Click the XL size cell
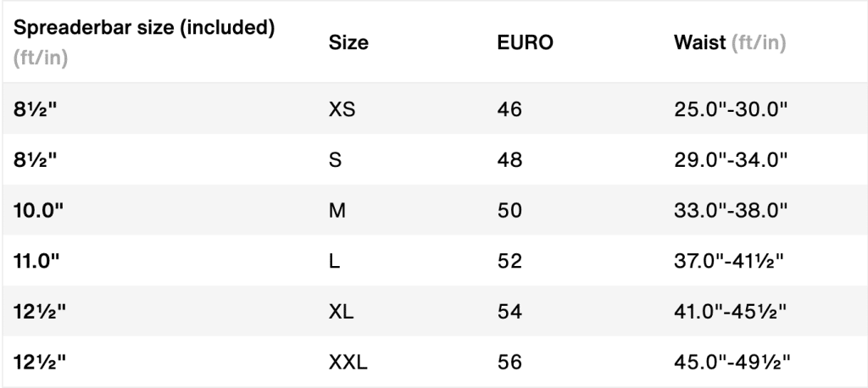Image resolution: width=868 pixels, height=388 pixels. pos(341,312)
